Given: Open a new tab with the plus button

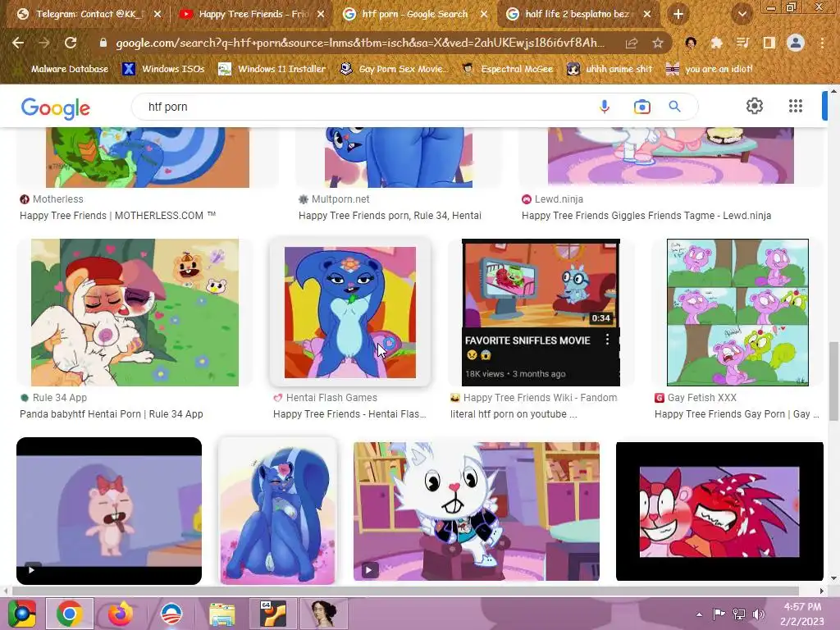Looking at the screenshot, I should tap(678, 15).
